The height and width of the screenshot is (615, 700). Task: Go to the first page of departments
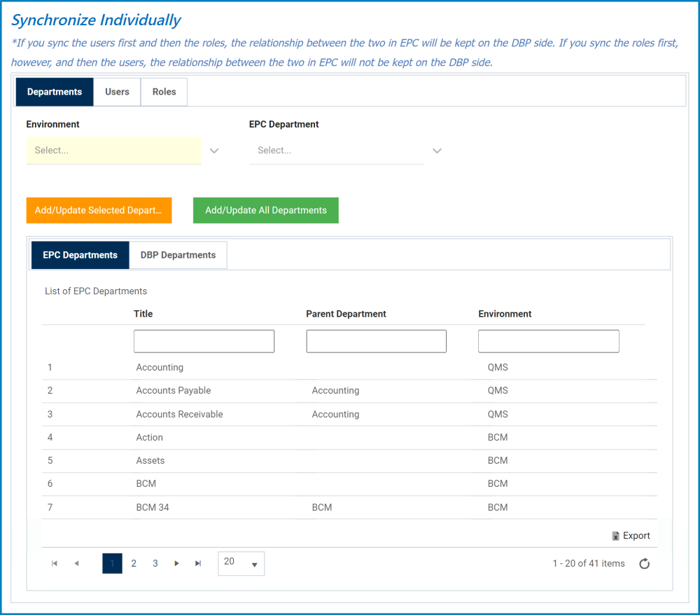(54, 563)
